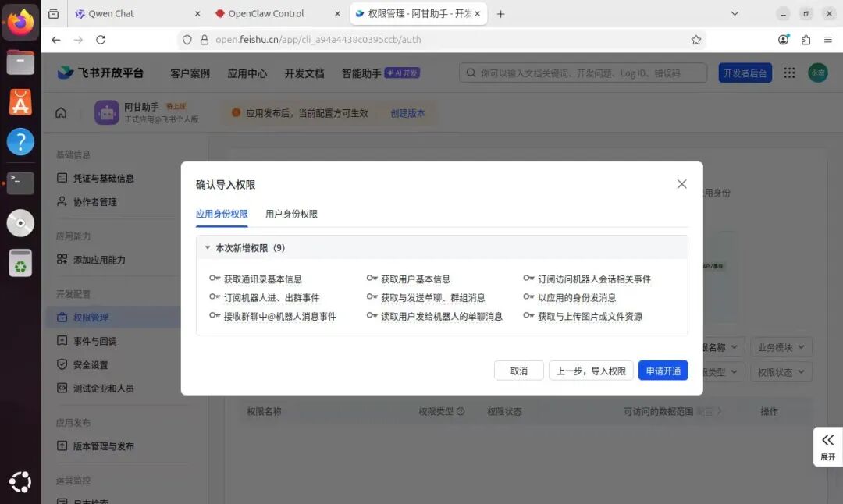Open 事件与回调 using its sidebar icon
The width and height of the screenshot is (843, 504).
click(x=62, y=341)
